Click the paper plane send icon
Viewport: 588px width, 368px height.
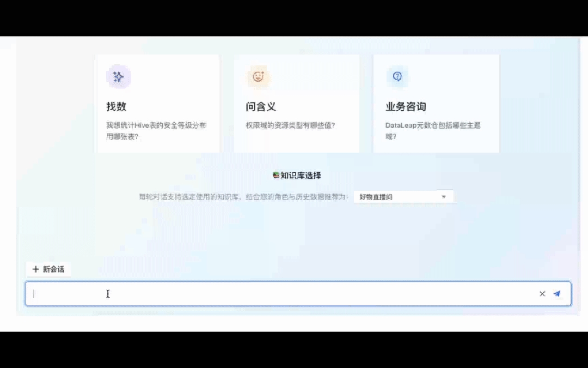557,294
